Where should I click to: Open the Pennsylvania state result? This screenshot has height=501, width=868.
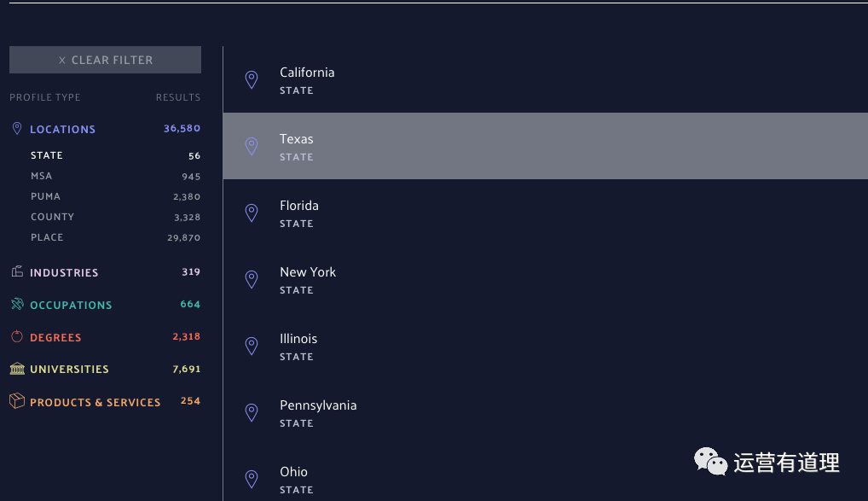coord(545,412)
